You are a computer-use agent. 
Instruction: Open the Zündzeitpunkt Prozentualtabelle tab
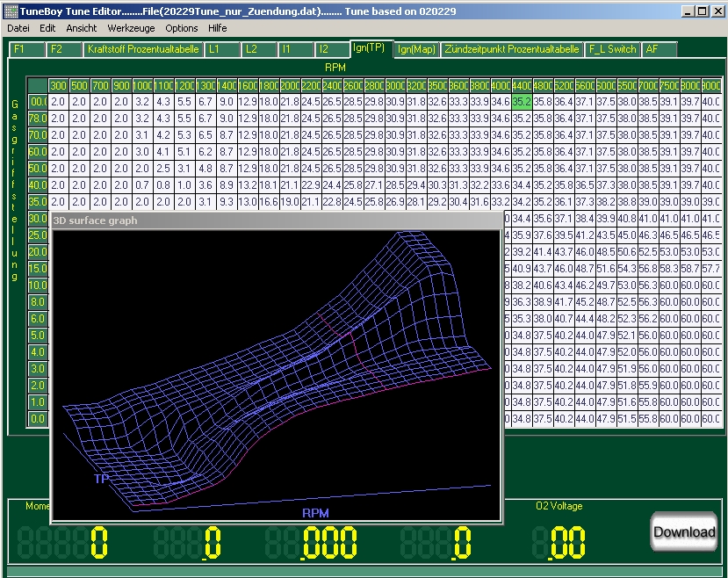point(512,49)
